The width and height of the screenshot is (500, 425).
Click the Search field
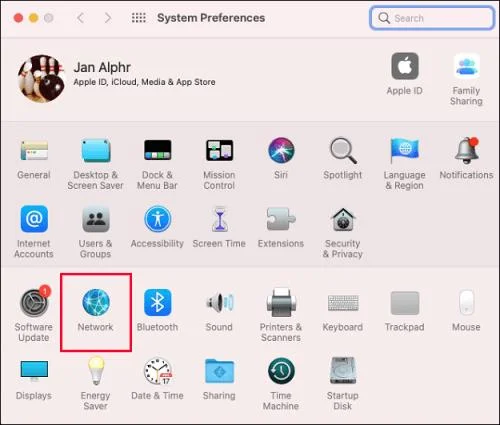coord(432,18)
